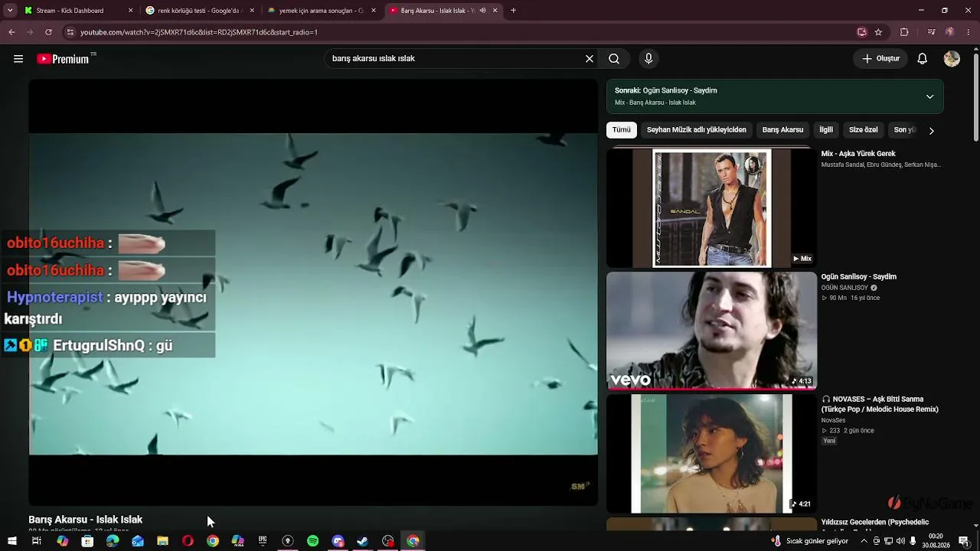The height and width of the screenshot is (551, 980).
Task: Open Task View on taskbar
Action: (x=36, y=541)
